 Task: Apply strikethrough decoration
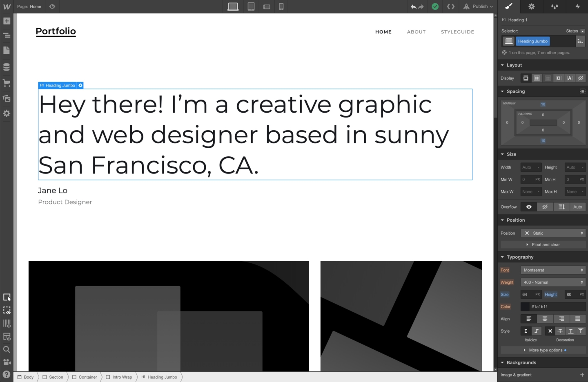pyautogui.click(x=560, y=331)
